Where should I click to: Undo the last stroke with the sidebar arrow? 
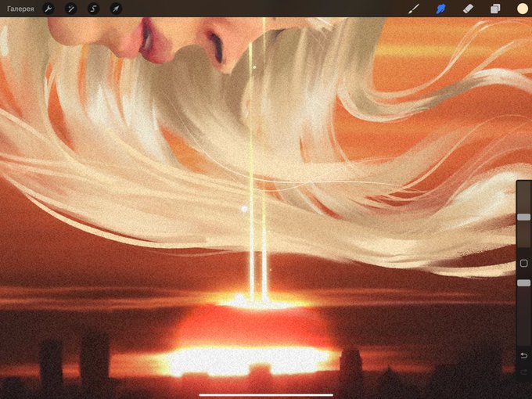(x=524, y=355)
